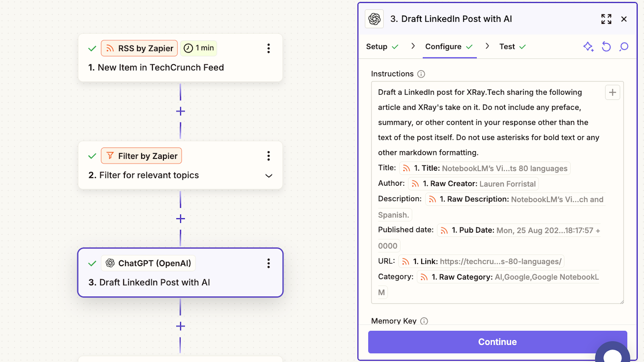This screenshot has width=644, height=362.
Task: View the Memory Key info tooltip icon
Action: 424,321
